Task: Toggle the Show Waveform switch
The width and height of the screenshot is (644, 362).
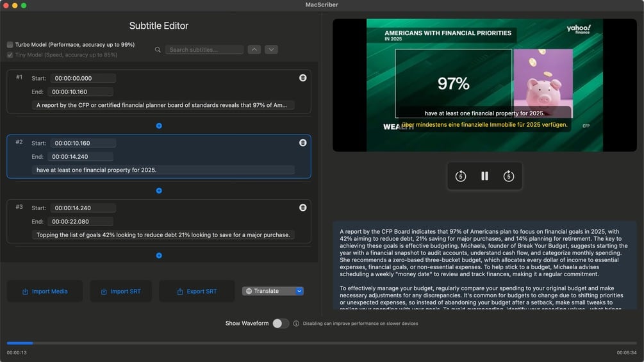Action: pos(281,324)
